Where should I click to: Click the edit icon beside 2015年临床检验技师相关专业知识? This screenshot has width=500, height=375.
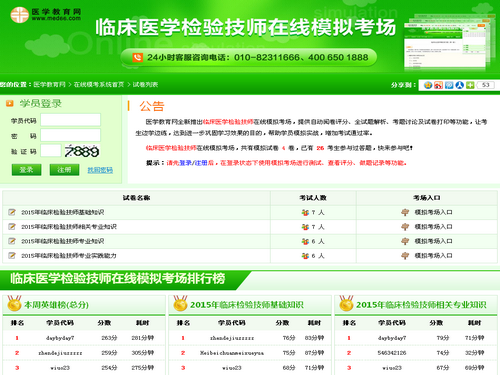12,227
